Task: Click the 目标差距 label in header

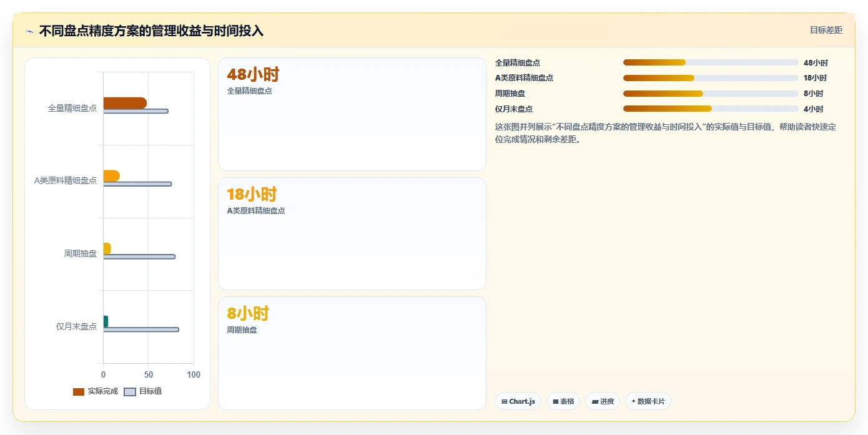Action: tap(826, 30)
